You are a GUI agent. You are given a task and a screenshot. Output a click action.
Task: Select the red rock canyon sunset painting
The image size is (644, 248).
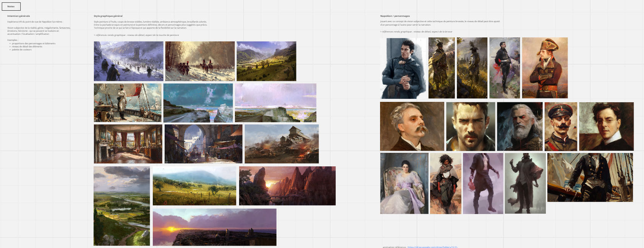coord(287,186)
